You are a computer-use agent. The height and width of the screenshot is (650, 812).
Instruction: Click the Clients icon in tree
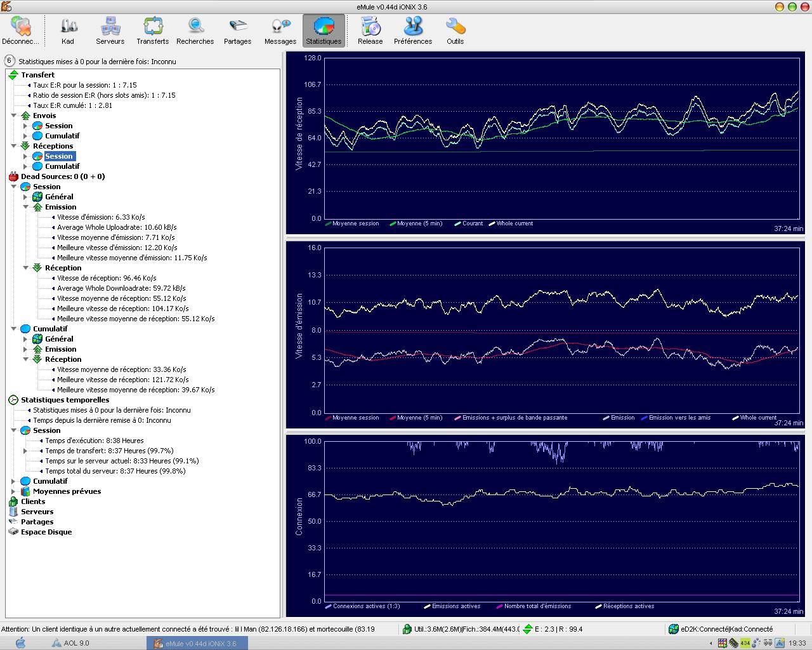pos(14,501)
